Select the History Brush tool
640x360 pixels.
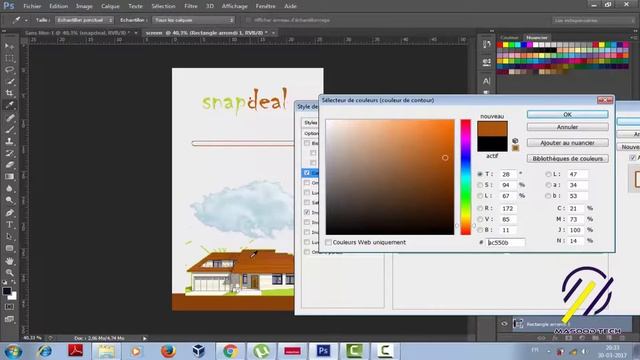(9, 154)
